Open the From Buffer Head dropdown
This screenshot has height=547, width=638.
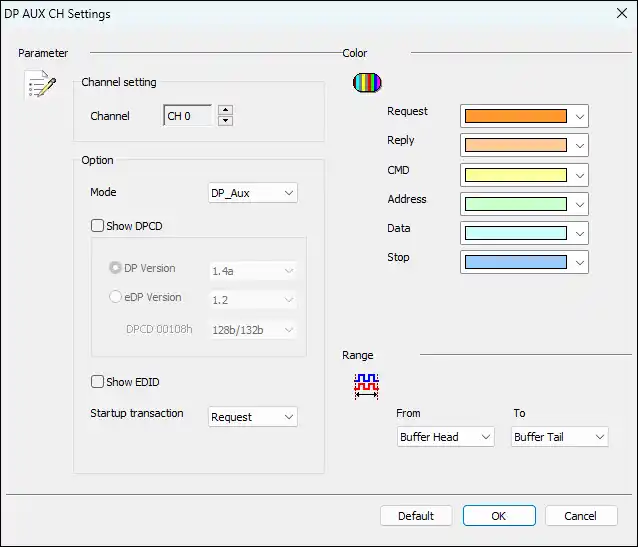[x=445, y=437]
